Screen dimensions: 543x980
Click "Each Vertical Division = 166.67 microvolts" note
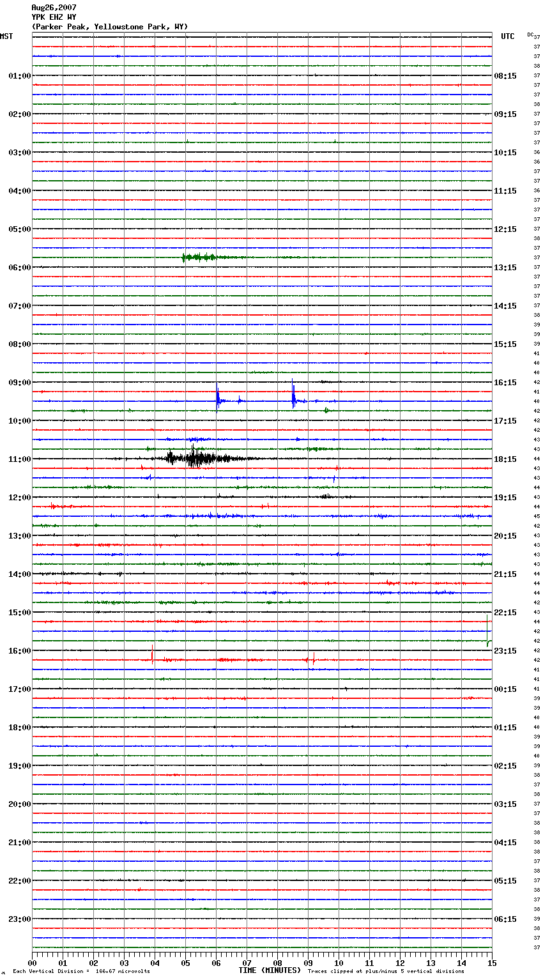[81, 971]
